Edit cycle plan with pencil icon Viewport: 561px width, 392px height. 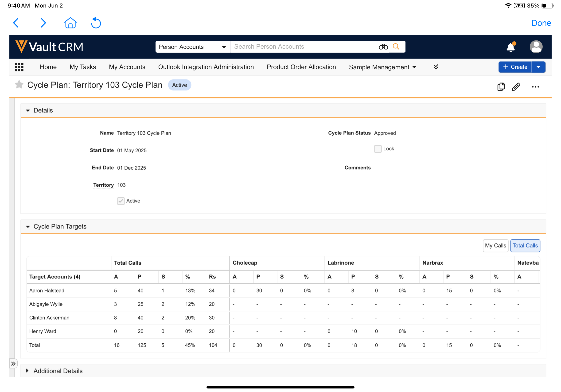pyautogui.click(x=516, y=87)
